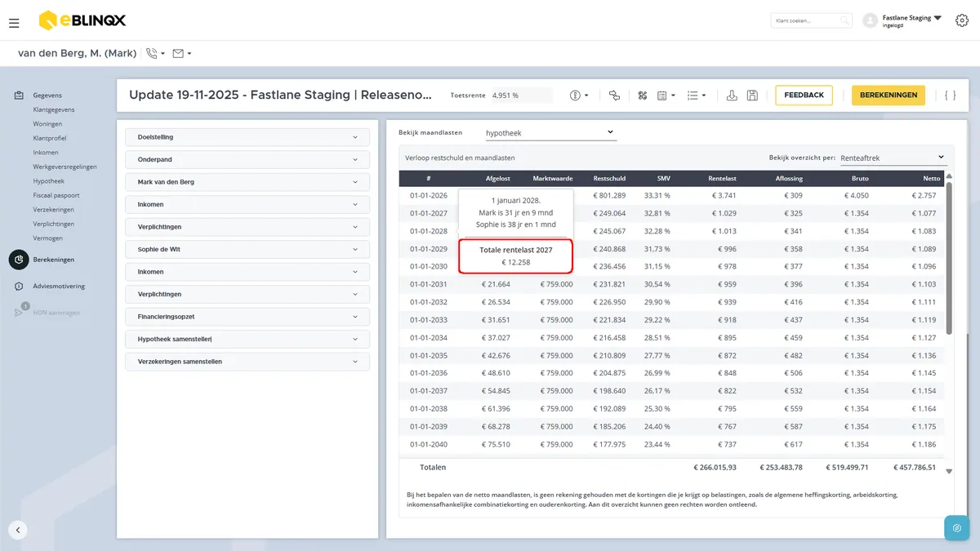
Task: Open the Fastlane Staging account dropdown
Action: point(912,20)
